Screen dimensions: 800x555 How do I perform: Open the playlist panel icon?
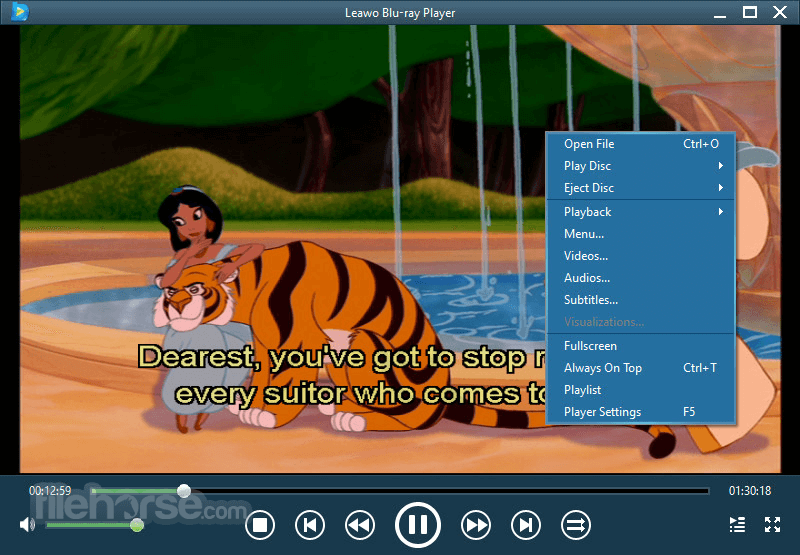tap(737, 524)
